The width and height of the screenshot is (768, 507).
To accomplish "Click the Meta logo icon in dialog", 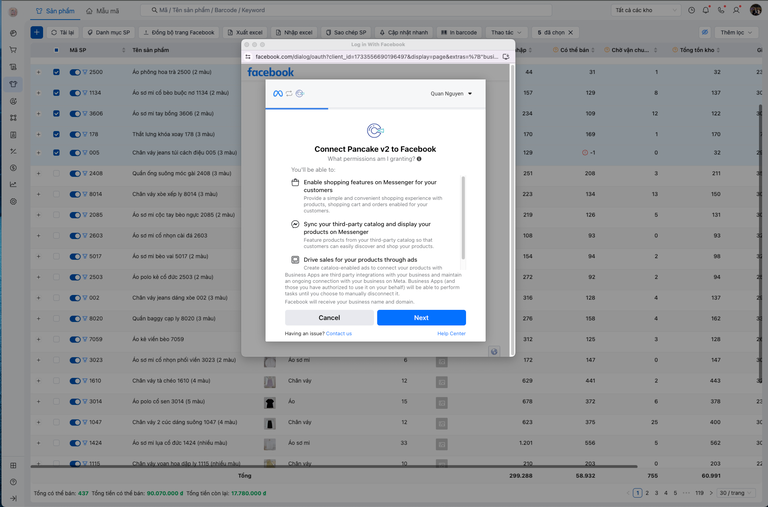I will 278,94.
